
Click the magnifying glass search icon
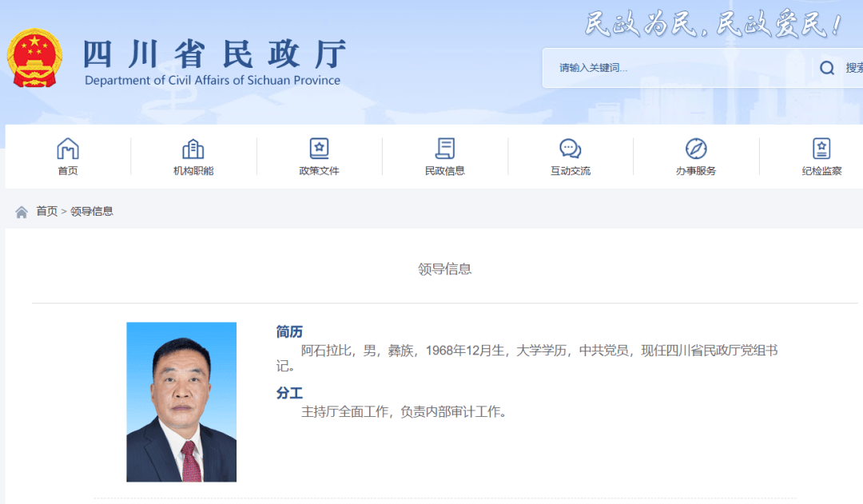coord(826,68)
